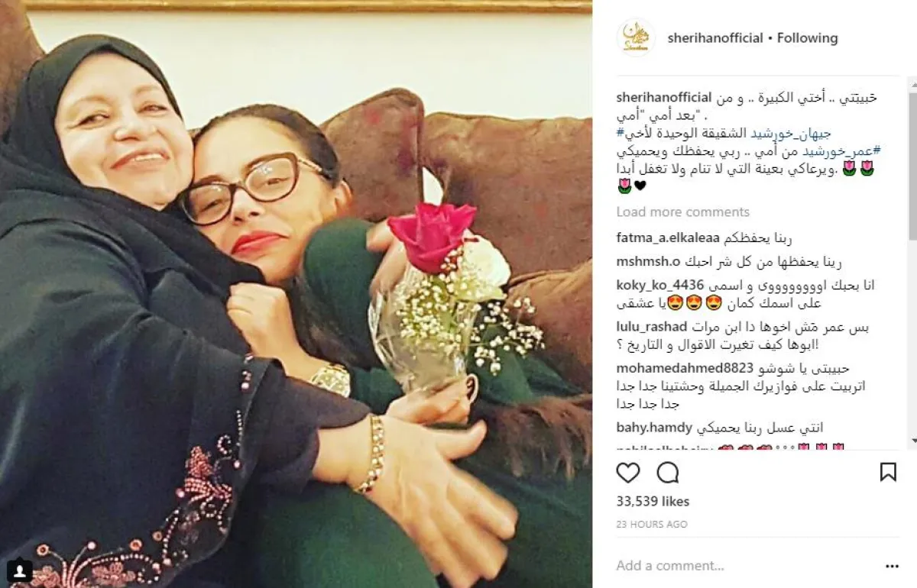
Task: Click the comments panel scrollbar down arrow
Action: point(912,441)
